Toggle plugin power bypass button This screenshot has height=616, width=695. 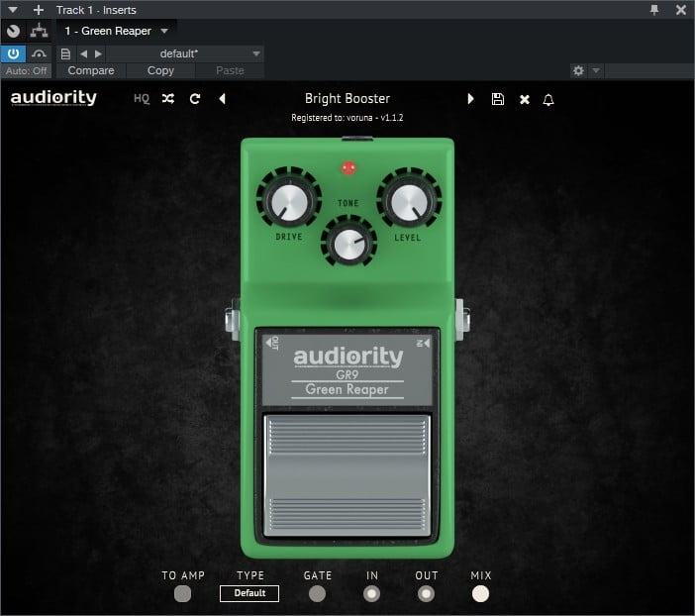point(13,53)
